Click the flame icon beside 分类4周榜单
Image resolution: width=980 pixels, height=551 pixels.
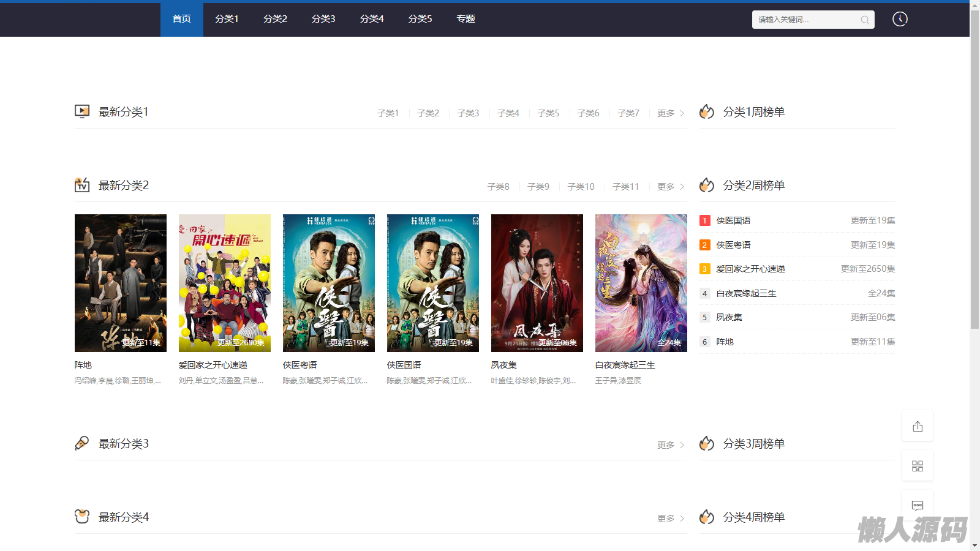click(x=707, y=517)
